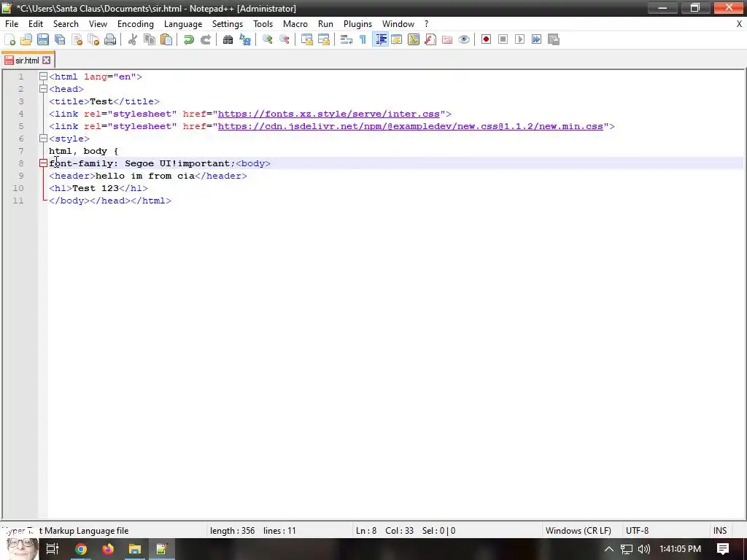The width and height of the screenshot is (747, 560).
Task: Collapse the html fold marker on line 1
Action: pyautogui.click(x=43, y=76)
